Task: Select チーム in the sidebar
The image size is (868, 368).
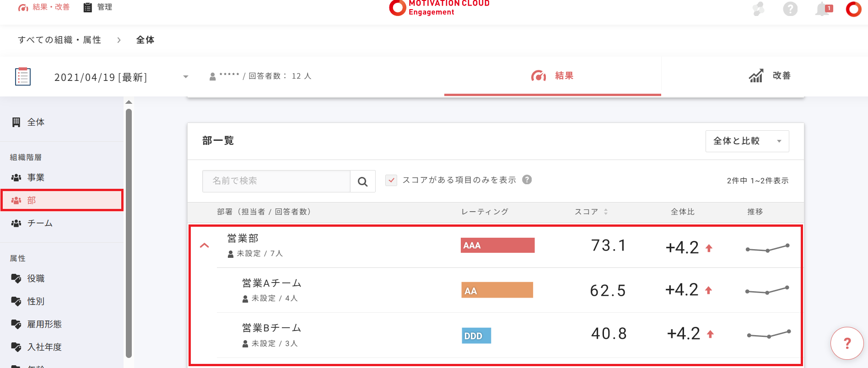Action: click(x=40, y=223)
